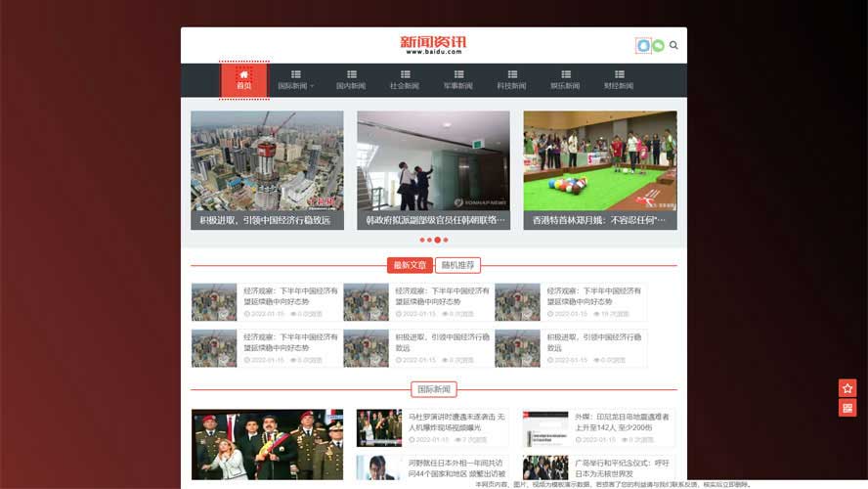
Task: Click the green WeChat icon in header
Action: [x=658, y=45]
